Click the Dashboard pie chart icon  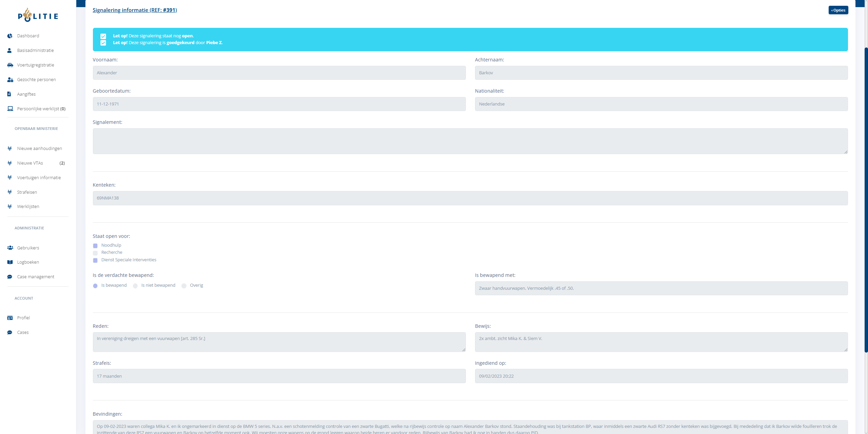coord(10,36)
